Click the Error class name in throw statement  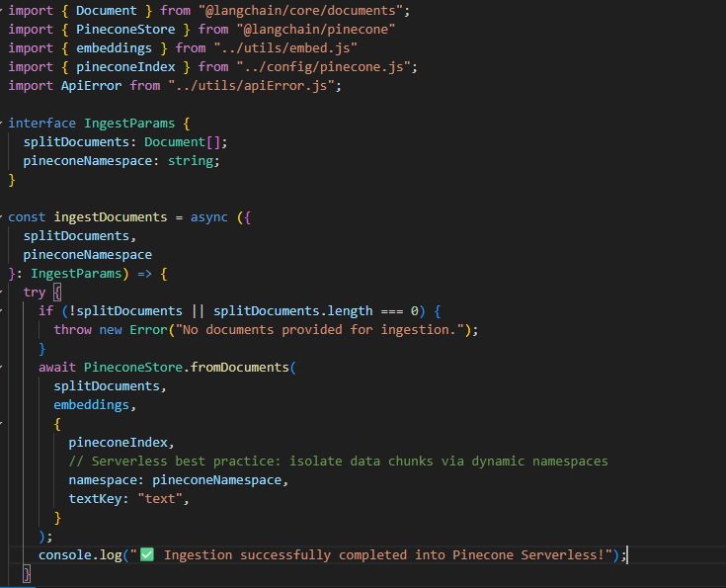(x=148, y=330)
